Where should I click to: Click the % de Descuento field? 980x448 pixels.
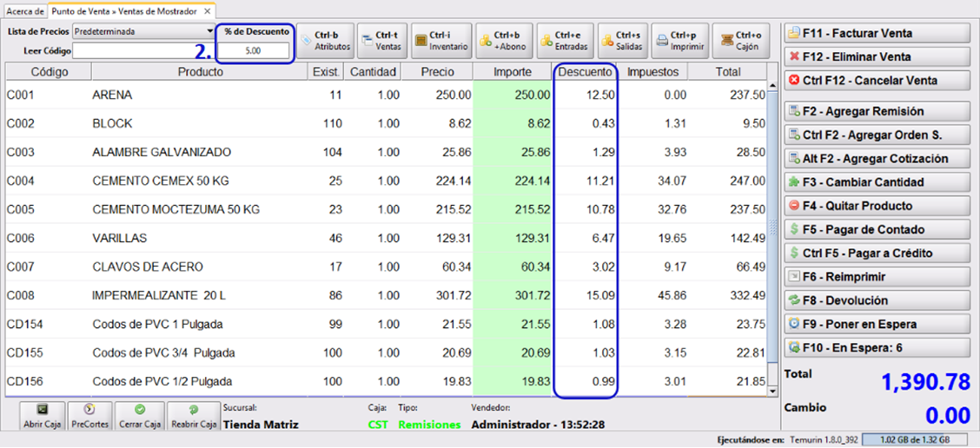(x=254, y=50)
